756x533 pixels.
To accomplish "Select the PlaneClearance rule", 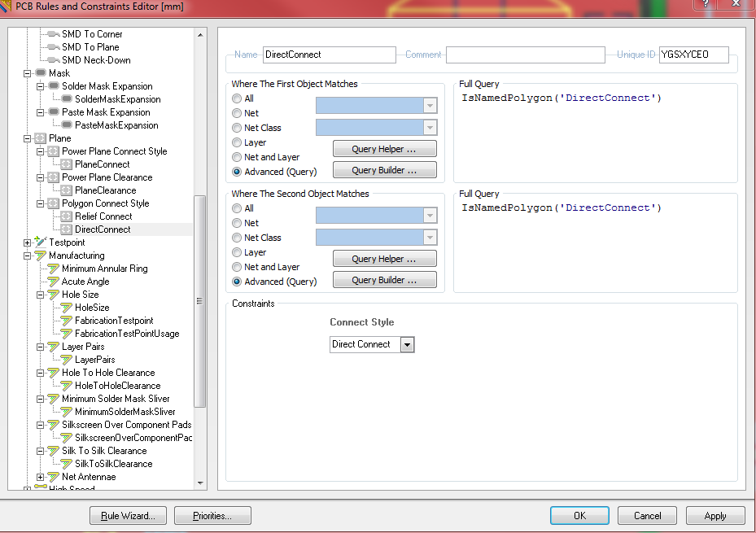I will pos(105,190).
